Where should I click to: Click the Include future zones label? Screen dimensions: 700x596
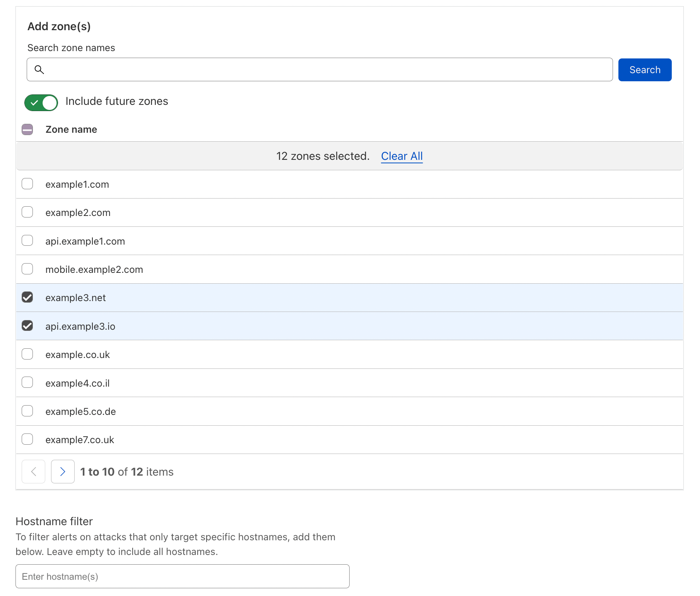(x=117, y=101)
